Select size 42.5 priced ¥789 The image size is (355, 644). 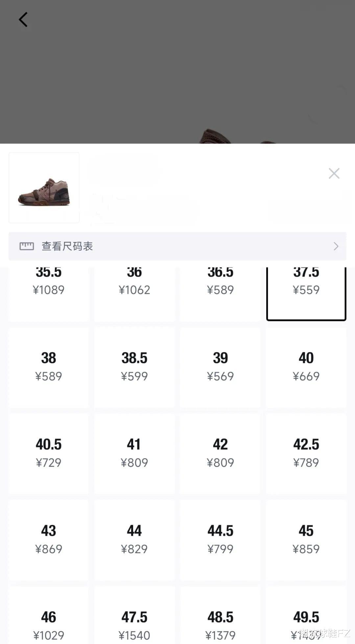(306, 454)
